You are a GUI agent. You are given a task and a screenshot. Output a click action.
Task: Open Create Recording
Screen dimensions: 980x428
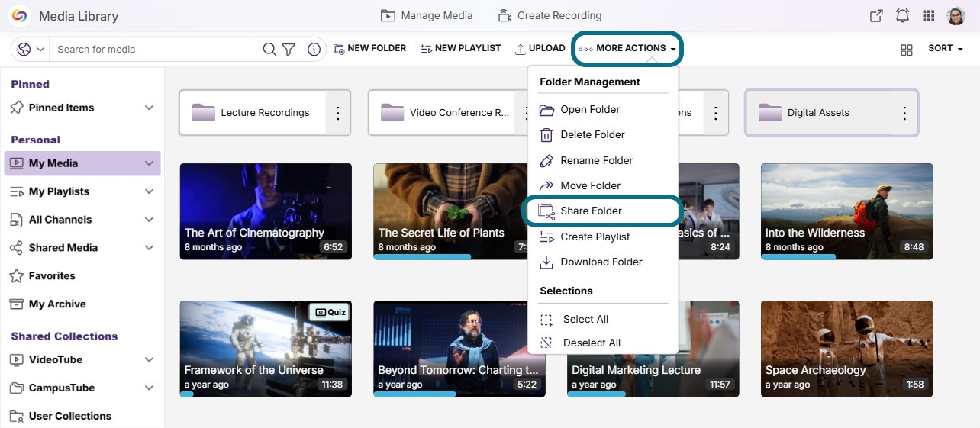tap(550, 15)
